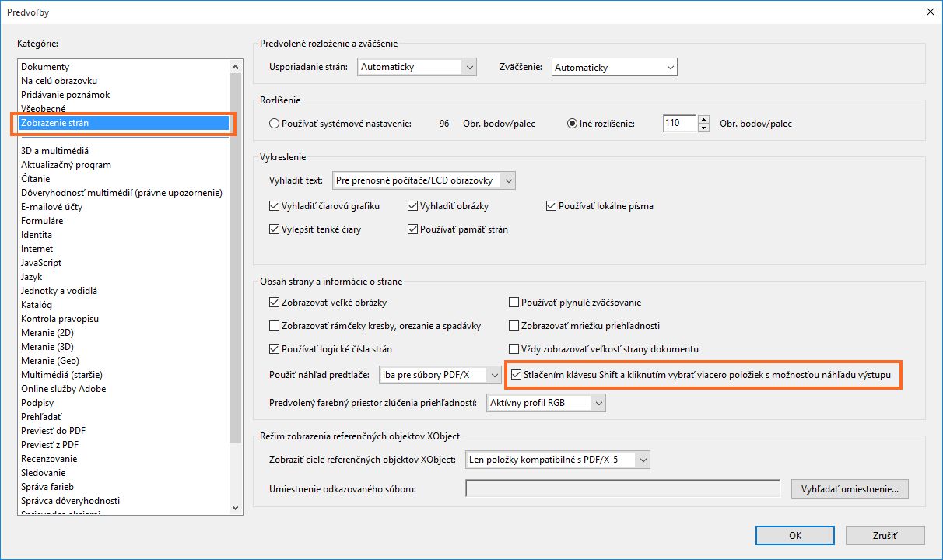Toggle Používať logické čísla strán checkbox
943x560 pixels.
[x=274, y=349]
